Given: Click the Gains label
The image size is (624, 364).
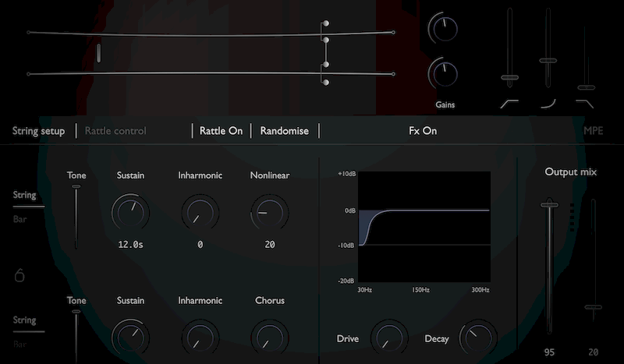Looking at the screenshot, I should tap(445, 104).
